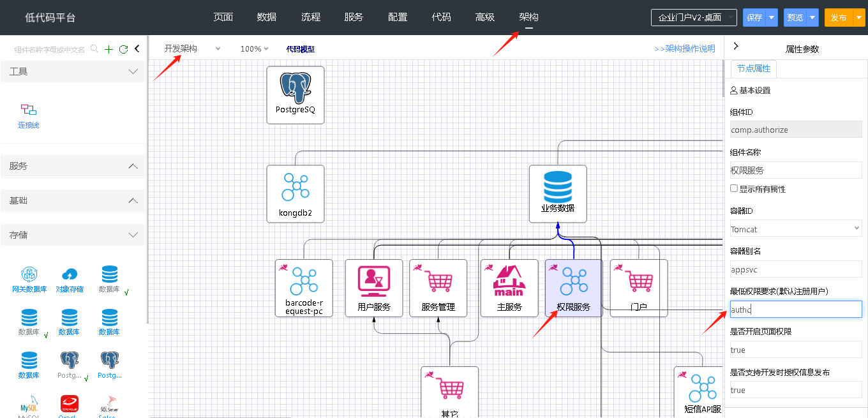
Task: Select the 服务管理 node
Action: 438,288
